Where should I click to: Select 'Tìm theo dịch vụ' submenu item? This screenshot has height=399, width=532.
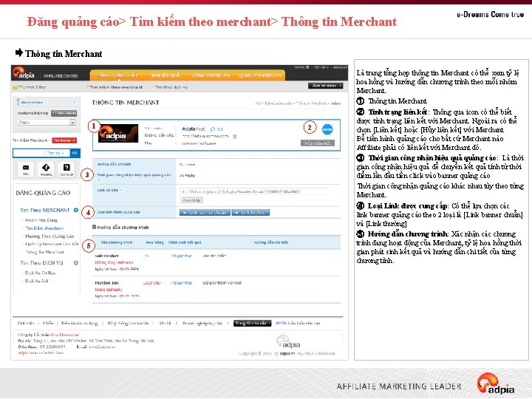pyautogui.click(x=171, y=87)
